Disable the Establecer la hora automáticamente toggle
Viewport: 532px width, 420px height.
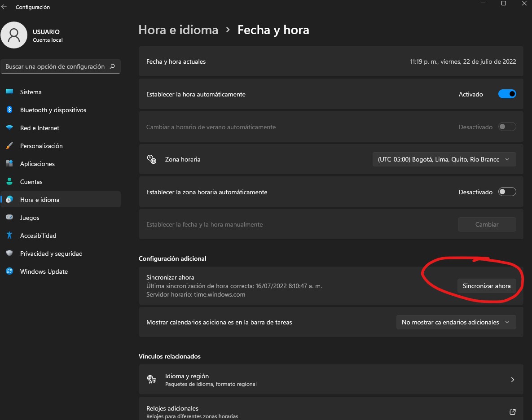point(507,94)
